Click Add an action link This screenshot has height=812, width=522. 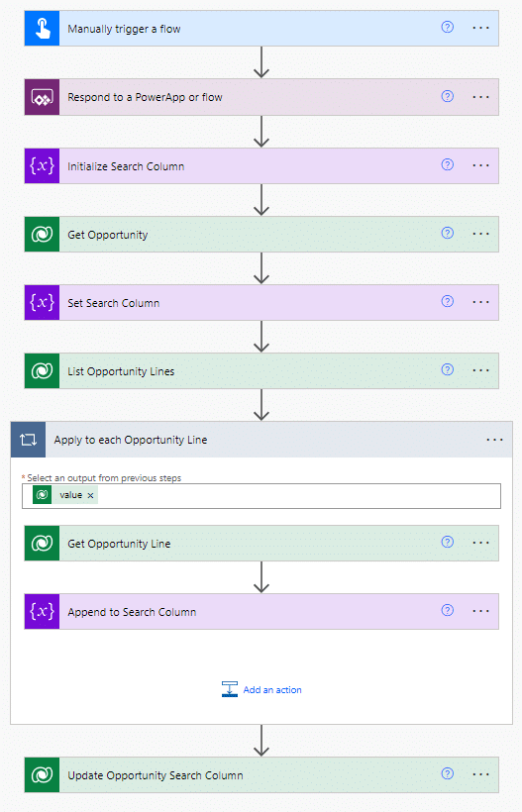(272, 690)
